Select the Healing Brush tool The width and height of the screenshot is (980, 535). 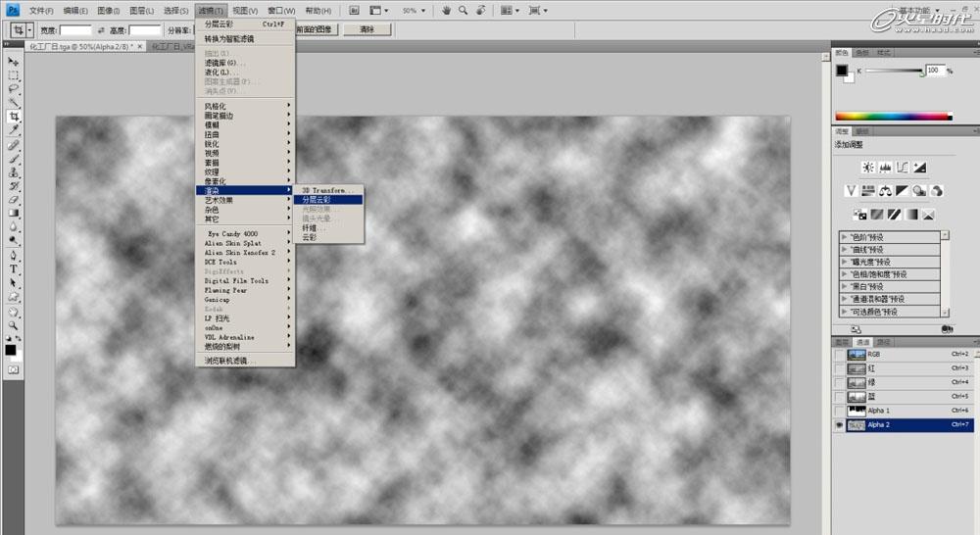click(x=13, y=145)
